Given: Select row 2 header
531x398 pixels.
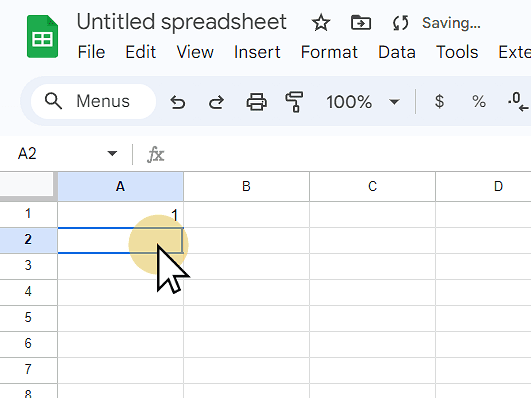Looking at the screenshot, I should pos(28,240).
